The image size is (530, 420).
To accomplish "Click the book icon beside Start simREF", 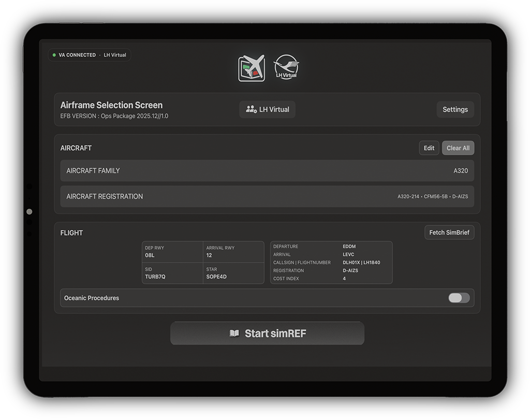I will click(234, 334).
